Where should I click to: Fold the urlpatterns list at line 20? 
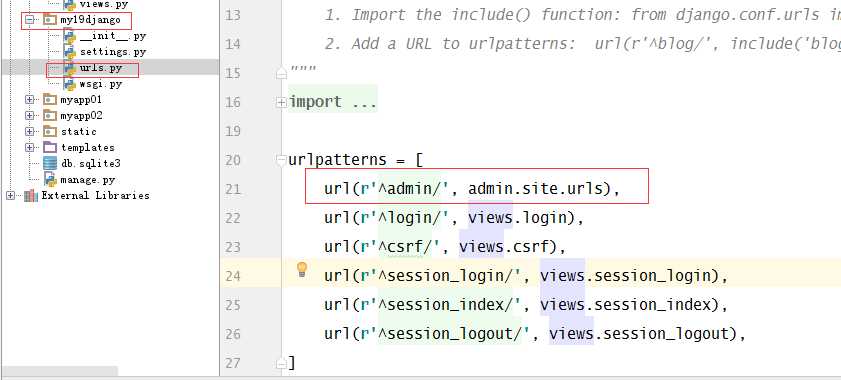281,159
